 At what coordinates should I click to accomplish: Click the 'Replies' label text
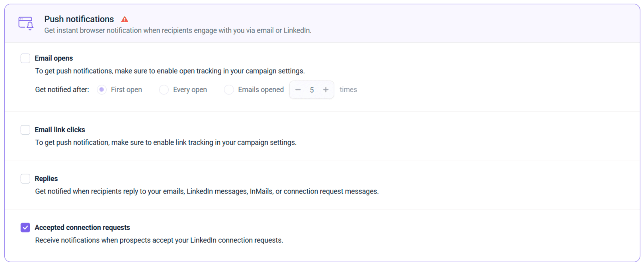click(x=46, y=179)
